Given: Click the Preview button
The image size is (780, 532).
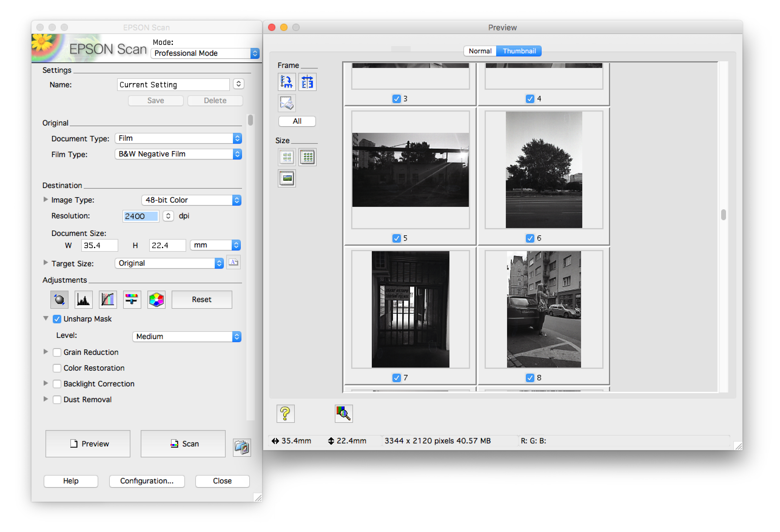Looking at the screenshot, I should (x=88, y=444).
